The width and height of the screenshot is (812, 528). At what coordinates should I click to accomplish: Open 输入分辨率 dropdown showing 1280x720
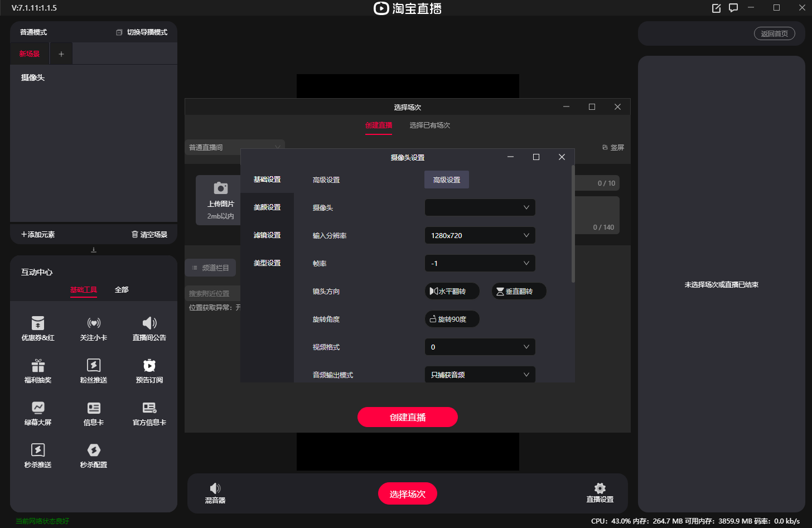click(x=480, y=235)
